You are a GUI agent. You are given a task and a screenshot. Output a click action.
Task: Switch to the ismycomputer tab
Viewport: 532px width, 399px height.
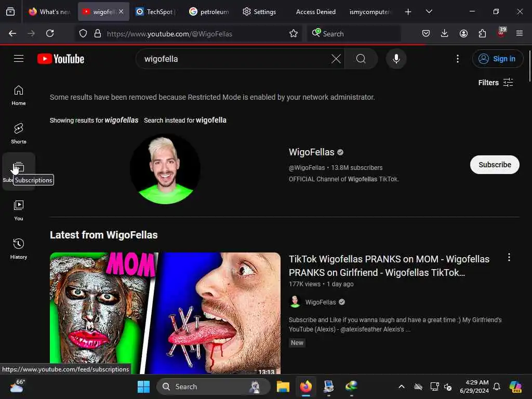tap(369, 12)
